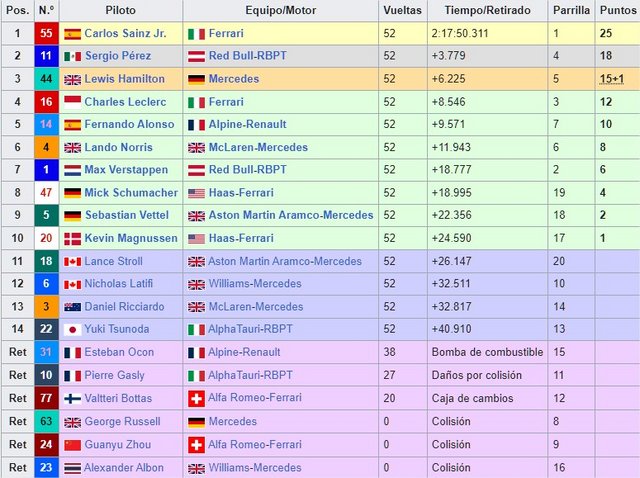Open the Ferrari team link in Sainz's row
This screenshot has width=640, height=478.
click(226, 33)
